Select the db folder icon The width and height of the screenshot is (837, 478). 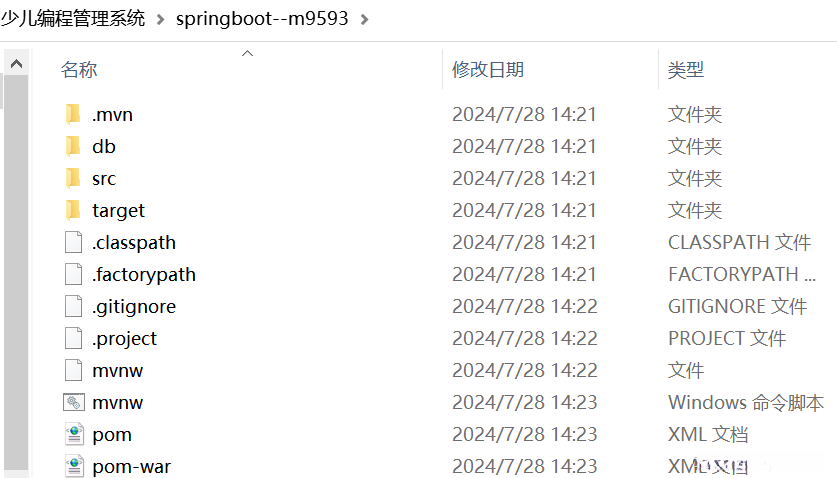pyautogui.click(x=73, y=146)
